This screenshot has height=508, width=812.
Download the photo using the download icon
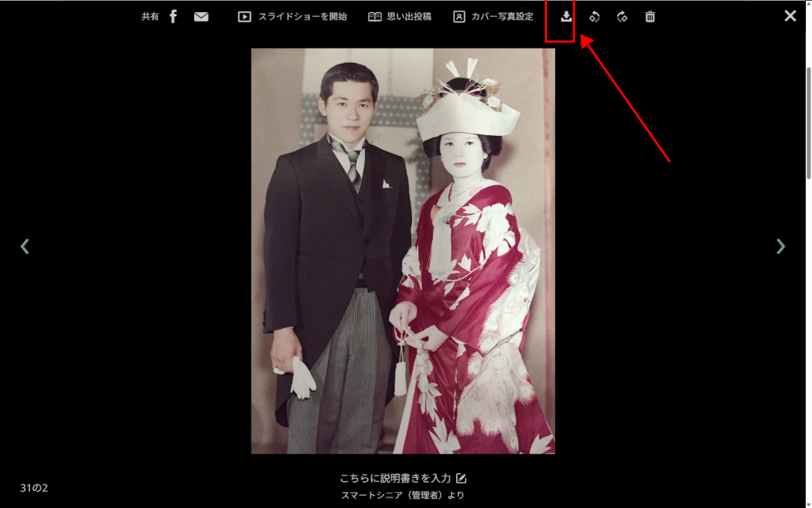pos(566,16)
